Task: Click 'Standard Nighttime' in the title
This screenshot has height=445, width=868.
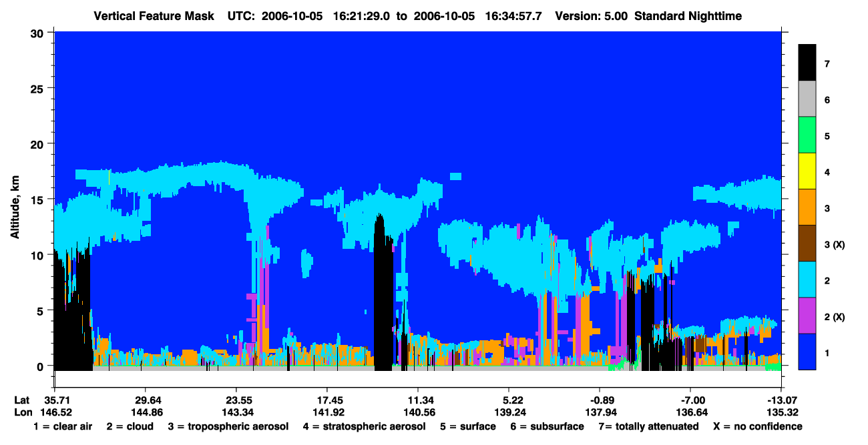Action: (689, 15)
